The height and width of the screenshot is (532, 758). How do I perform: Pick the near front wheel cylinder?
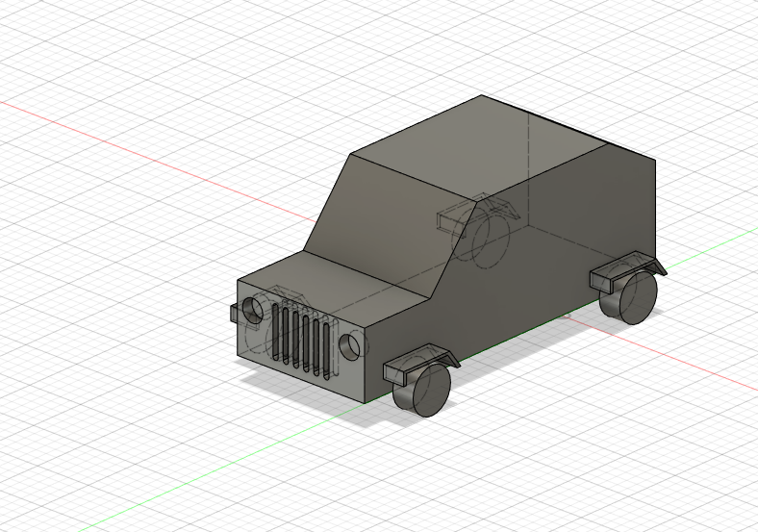[422, 390]
